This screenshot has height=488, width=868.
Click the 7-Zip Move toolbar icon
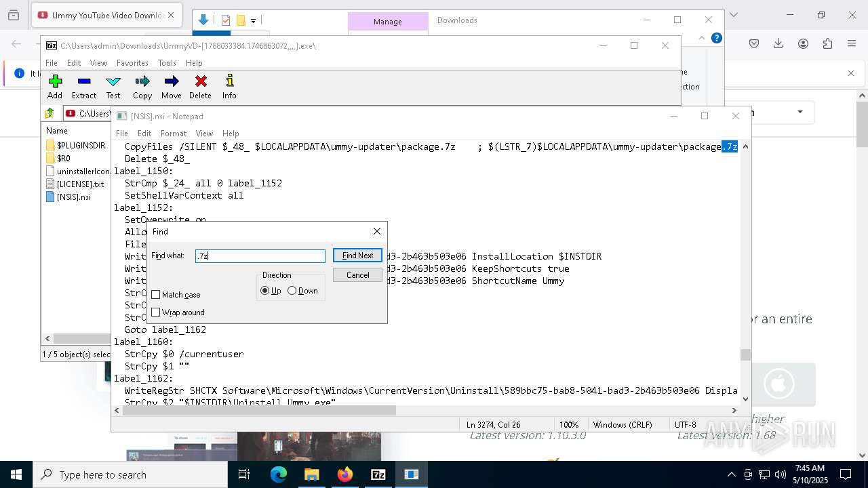(x=172, y=87)
